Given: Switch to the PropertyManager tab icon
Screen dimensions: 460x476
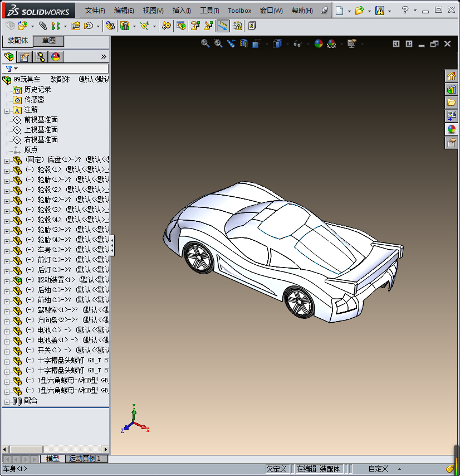Looking at the screenshot, I should (x=25, y=56).
